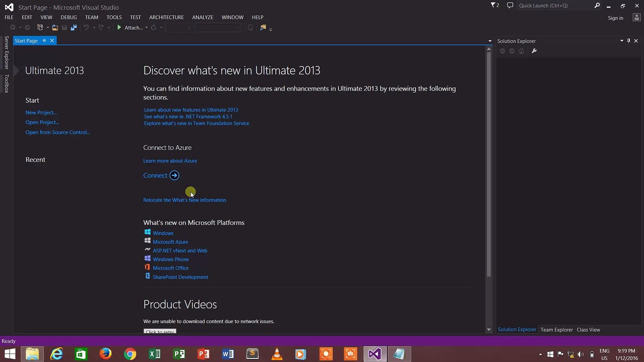
Task: Click the Connect arrow circle icon
Action: point(174,175)
